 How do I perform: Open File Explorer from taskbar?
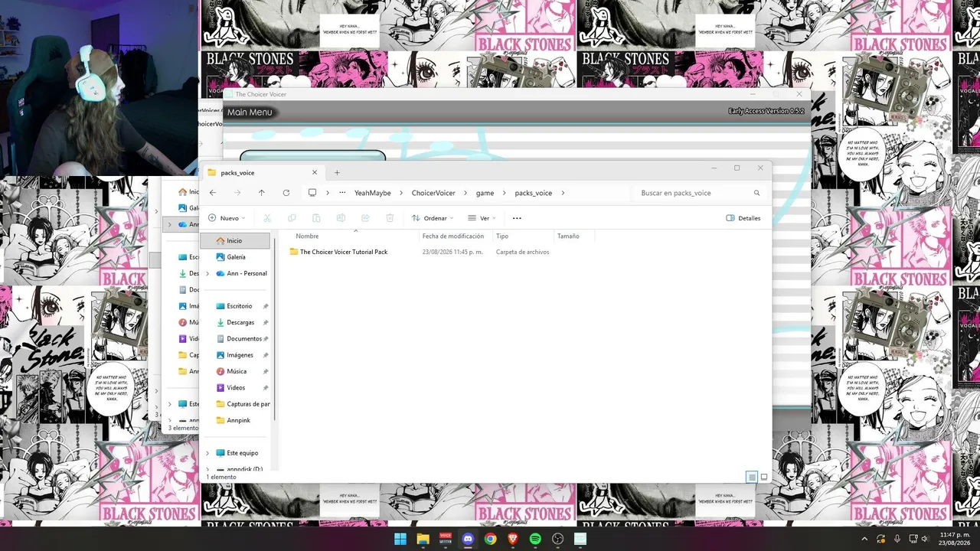tap(423, 539)
